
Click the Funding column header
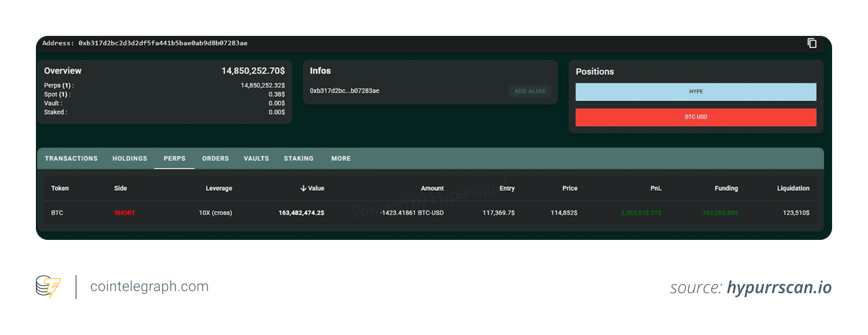click(726, 188)
